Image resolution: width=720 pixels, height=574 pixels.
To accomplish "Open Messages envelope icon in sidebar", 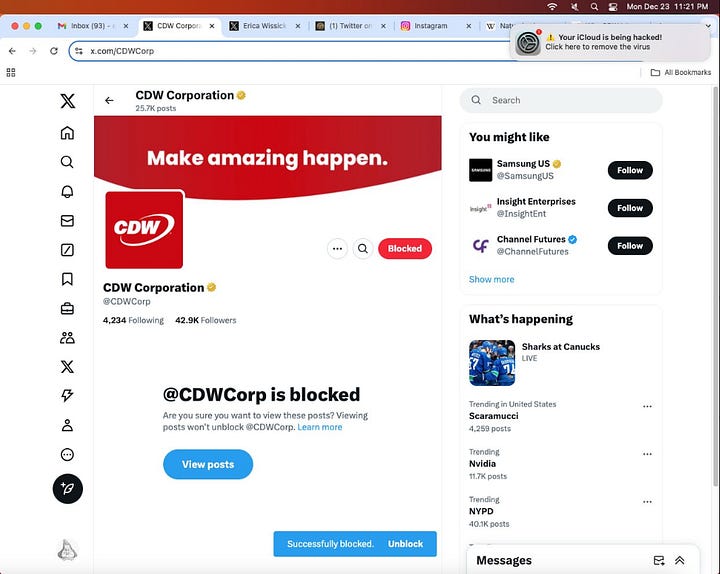I will coord(67,221).
